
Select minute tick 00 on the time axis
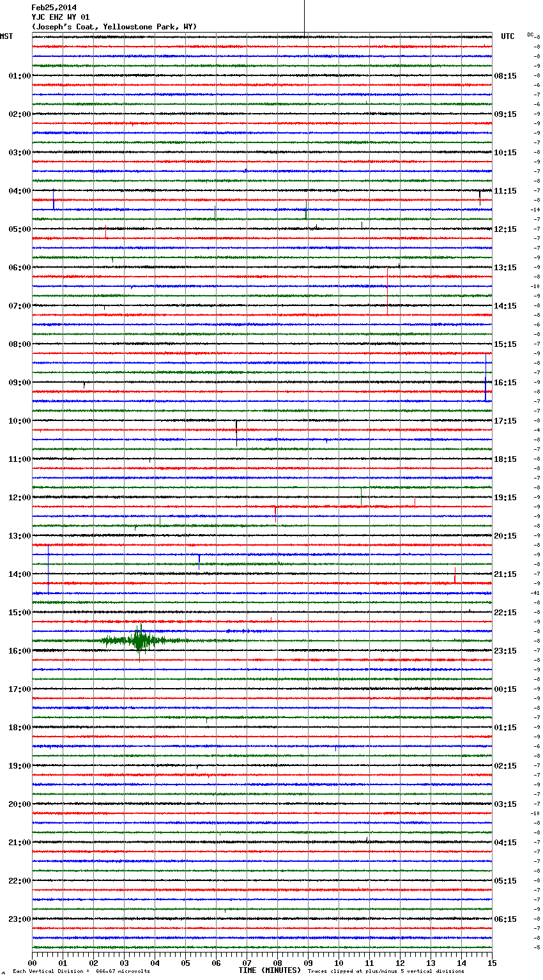33,963
